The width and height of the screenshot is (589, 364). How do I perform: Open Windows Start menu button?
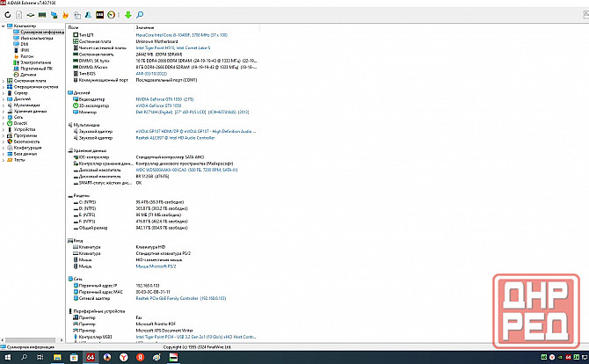tap(7, 358)
